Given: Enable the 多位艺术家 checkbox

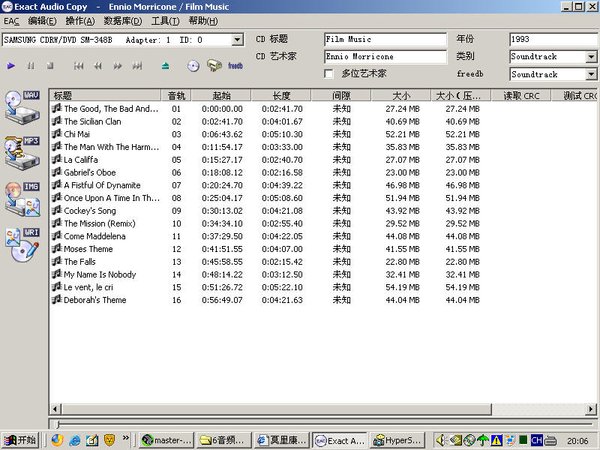Looking at the screenshot, I should 329,73.
